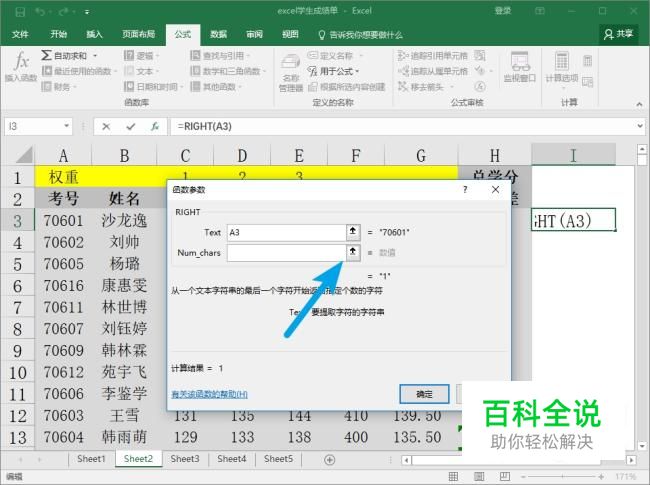
Task: Switch to Page Break Preview in status bar
Action: point(505,477)
